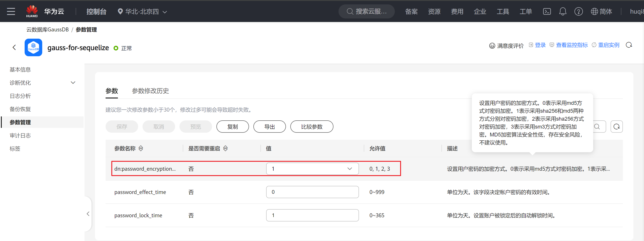Sort by 参数名称 column

pos(141,148)
